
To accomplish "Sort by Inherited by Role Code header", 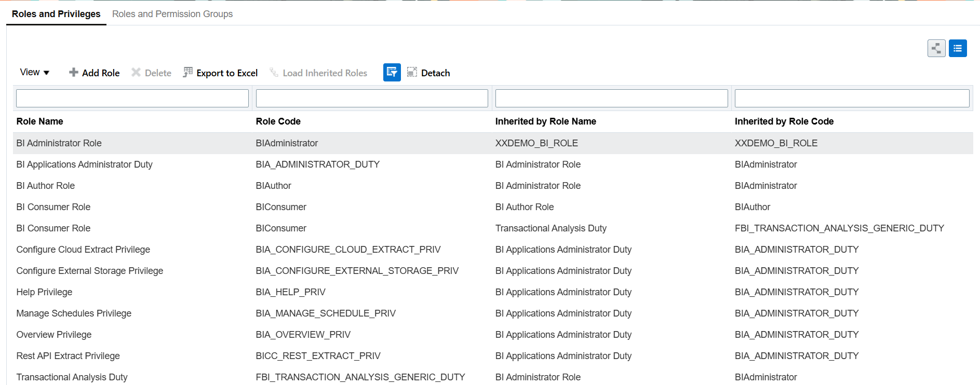I will [784, 121].
